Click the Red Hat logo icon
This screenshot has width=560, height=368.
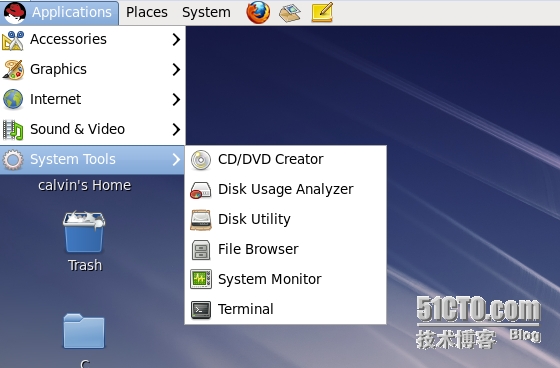pos(14,13)
